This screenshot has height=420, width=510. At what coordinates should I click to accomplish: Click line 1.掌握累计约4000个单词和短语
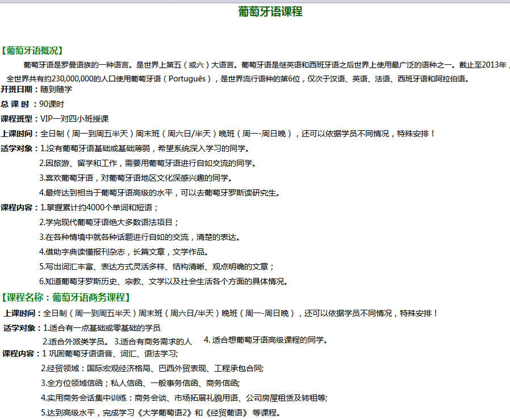(x=99, y=207)
